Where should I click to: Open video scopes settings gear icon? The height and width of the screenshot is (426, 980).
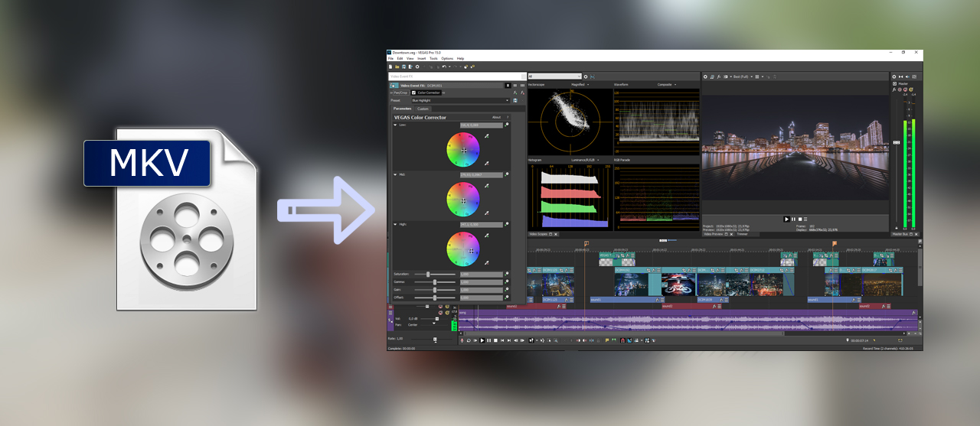(586, 76)
